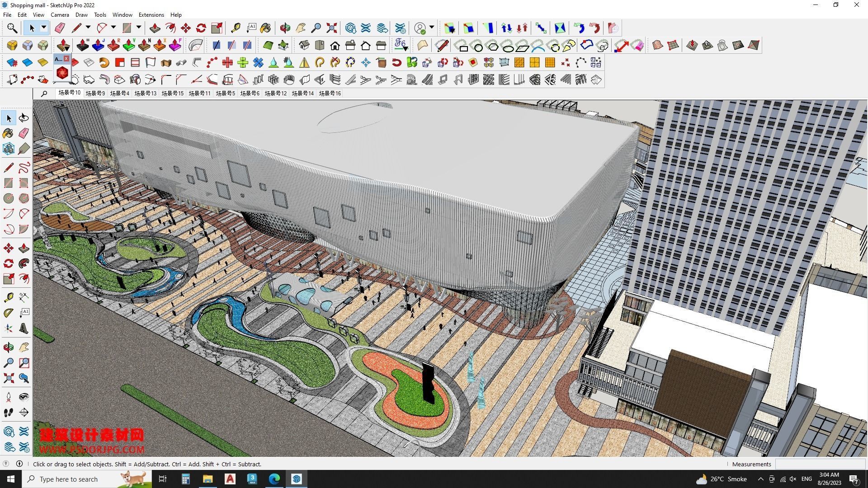
Task: Switch to scene tab 场景号5
Action: 225,93
